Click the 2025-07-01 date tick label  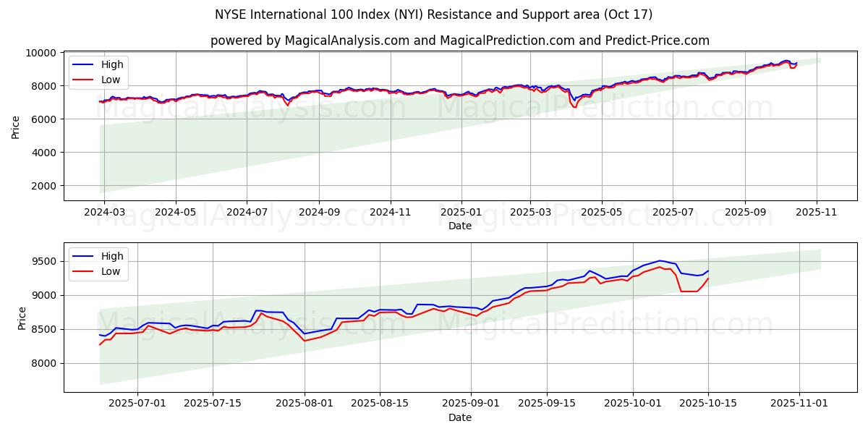137,404
